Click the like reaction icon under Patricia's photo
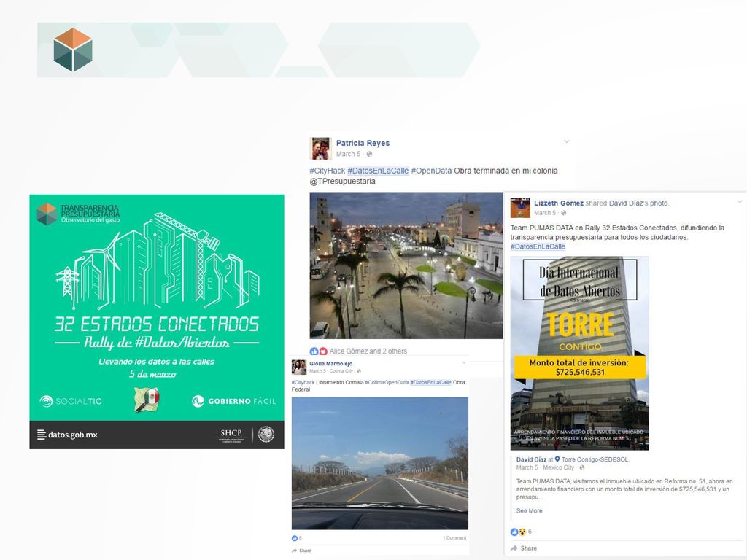This screenshot has width=747, height=560. tap(314, 351)
